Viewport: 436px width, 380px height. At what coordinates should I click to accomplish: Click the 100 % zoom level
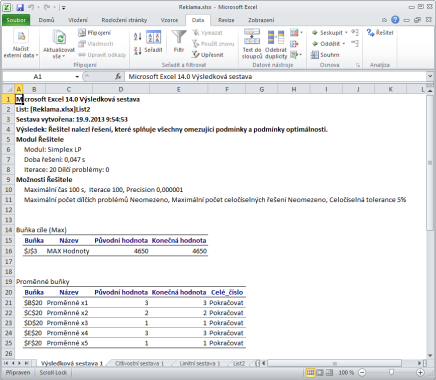pos(346,372)
